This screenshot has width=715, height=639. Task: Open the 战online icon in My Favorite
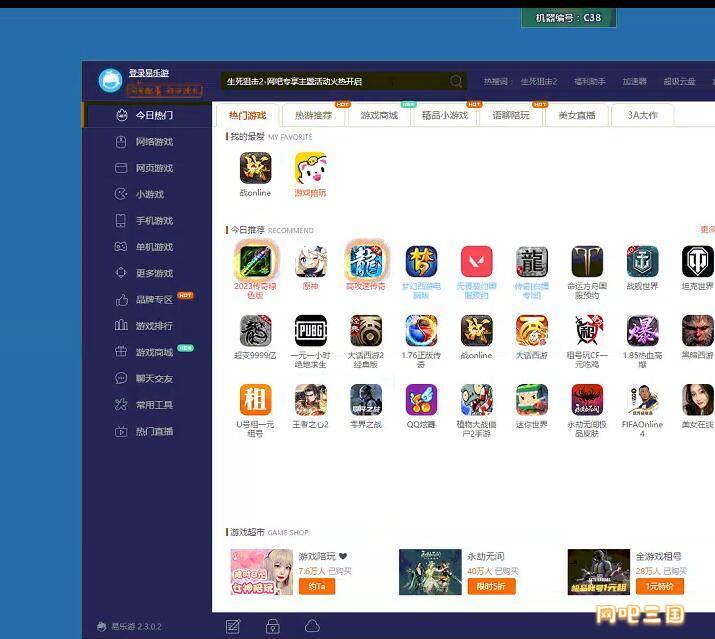click(255, 168)
